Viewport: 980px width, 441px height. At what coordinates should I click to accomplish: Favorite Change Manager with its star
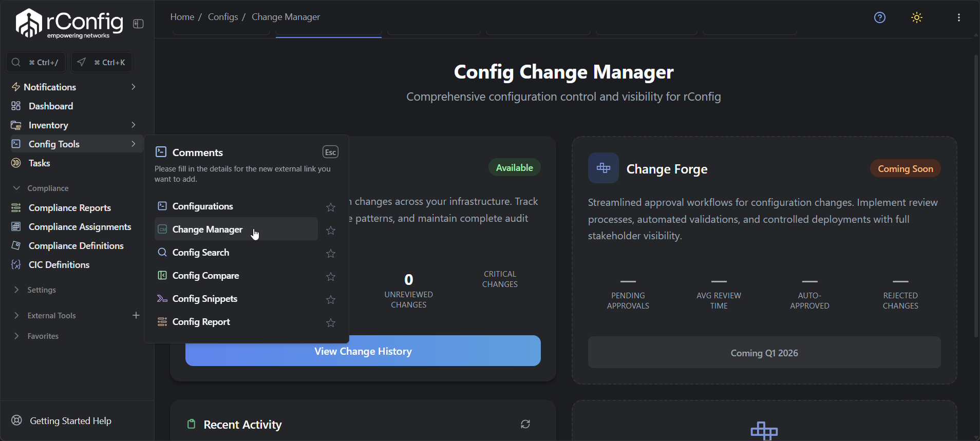pyautogui.click(x=331, y=230)
